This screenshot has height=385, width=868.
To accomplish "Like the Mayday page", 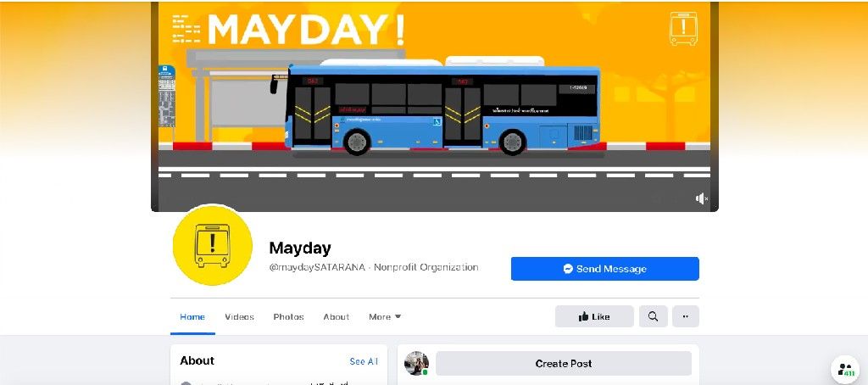I will [594, 316].
